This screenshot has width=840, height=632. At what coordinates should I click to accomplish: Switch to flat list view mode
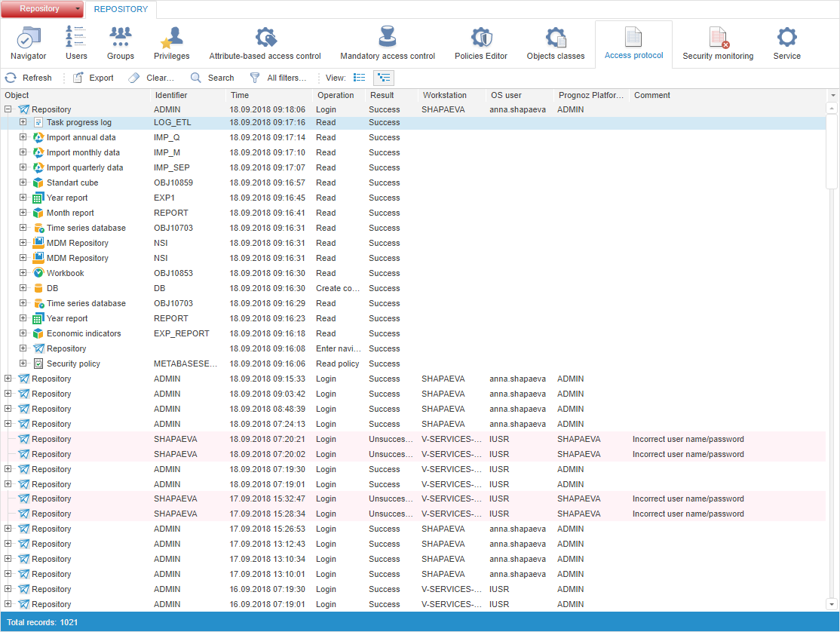point(360,78)
